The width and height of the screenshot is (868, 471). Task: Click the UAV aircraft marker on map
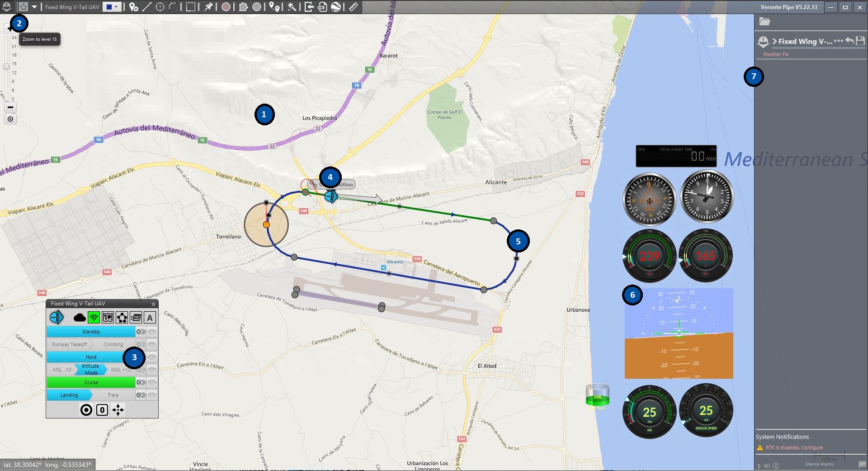coord(331,196)
